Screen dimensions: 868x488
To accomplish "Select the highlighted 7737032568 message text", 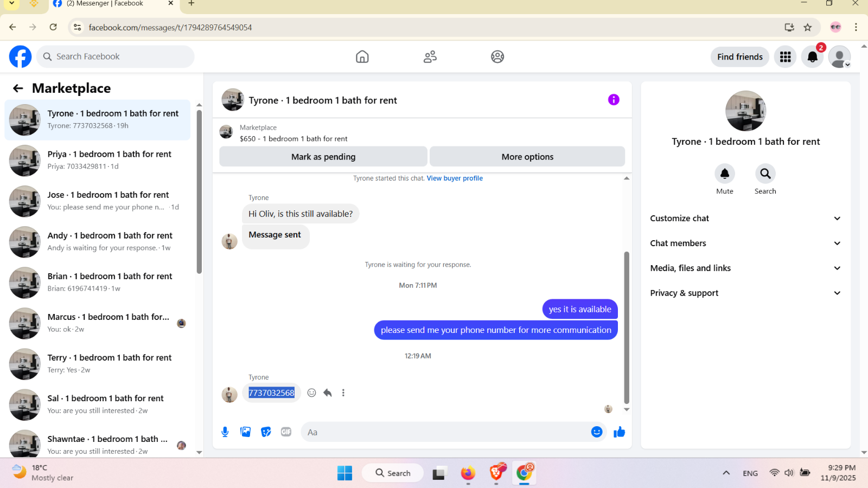I will point(271,393).
